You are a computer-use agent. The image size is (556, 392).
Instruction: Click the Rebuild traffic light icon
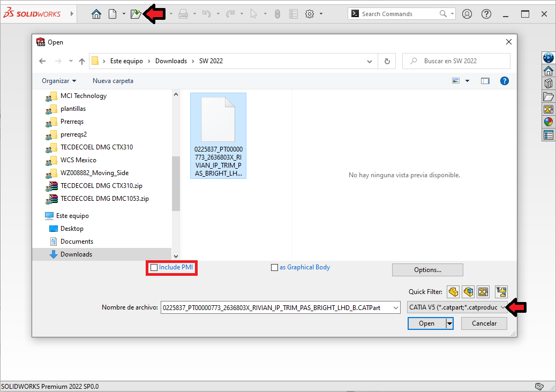coord(277,14)
